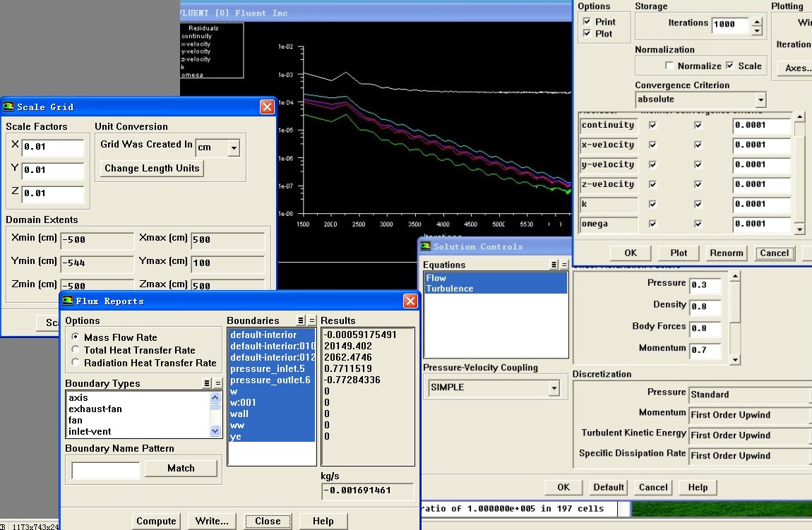Click deselect-all icon beside Equations list
The width and height of the screenshot is (812, 530).
coord(564,265)
